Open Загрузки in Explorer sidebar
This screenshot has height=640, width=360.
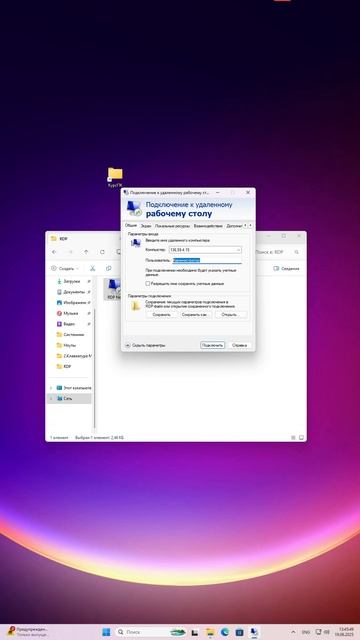[x=71, y=281]
